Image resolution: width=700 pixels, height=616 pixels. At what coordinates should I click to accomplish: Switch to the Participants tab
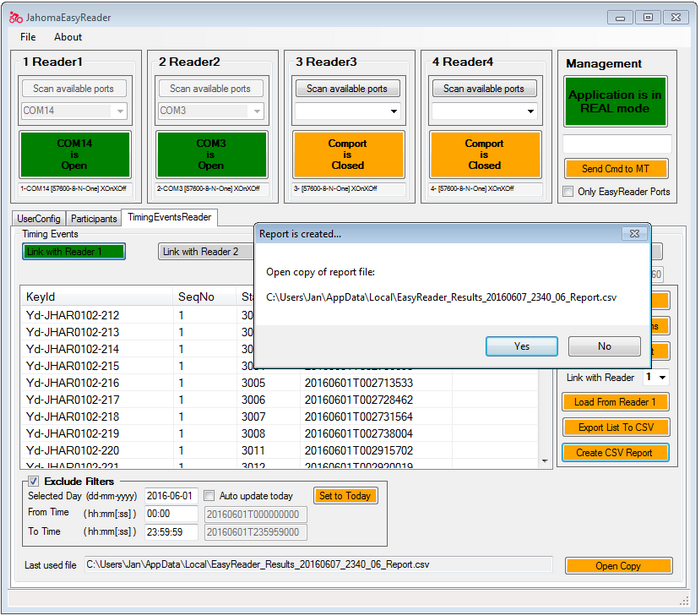94,219
